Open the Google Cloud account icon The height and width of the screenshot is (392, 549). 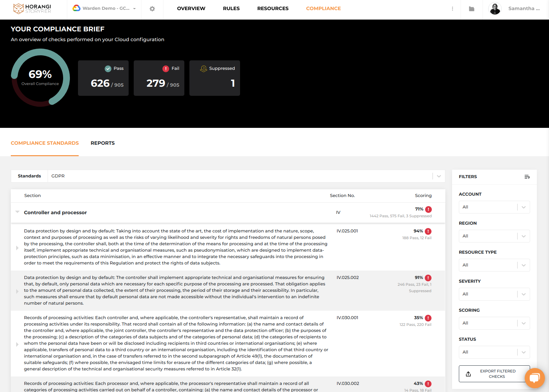click(x=76, y=8)
